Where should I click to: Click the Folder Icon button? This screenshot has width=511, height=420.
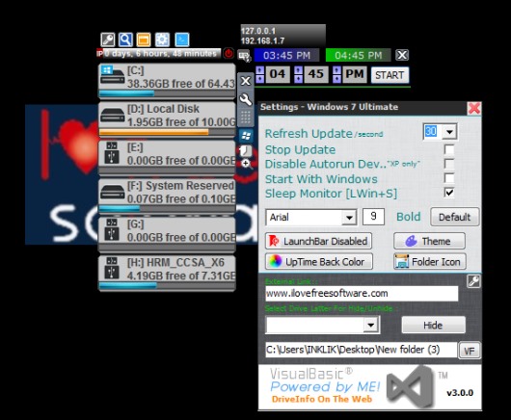[x=430, y=262]
